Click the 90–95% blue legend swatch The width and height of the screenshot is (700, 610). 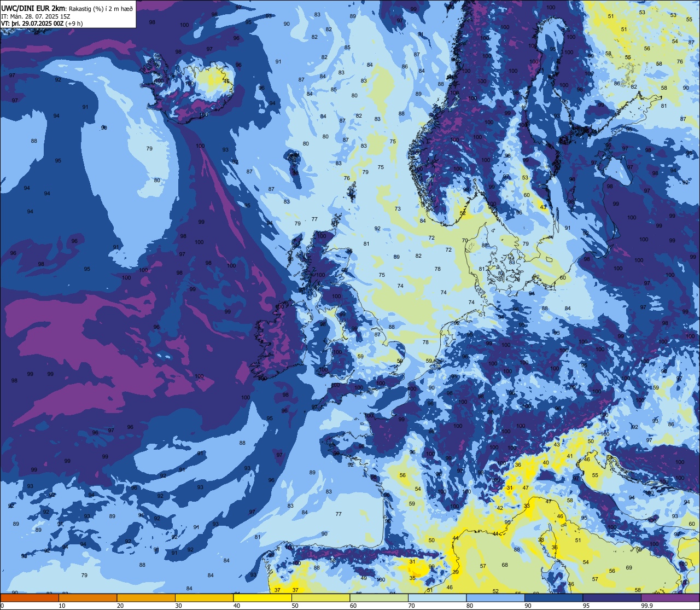(553, 597)
